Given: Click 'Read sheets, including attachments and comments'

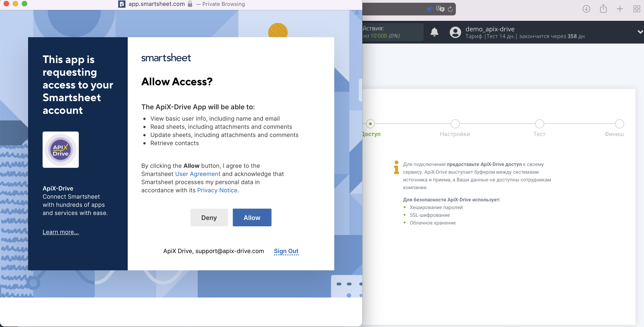Looking at the screenshot, I should [221, 127].
